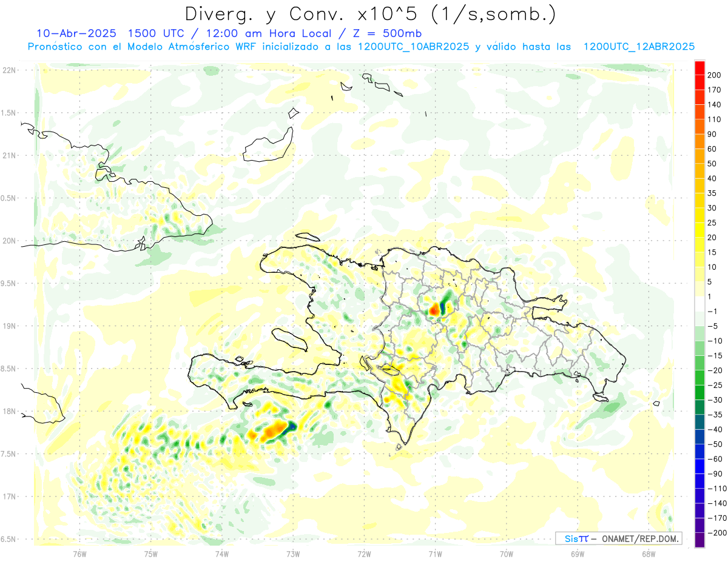728x562 pixels.
Task: Click the "17N" latitude label
Action: [8, 497]
